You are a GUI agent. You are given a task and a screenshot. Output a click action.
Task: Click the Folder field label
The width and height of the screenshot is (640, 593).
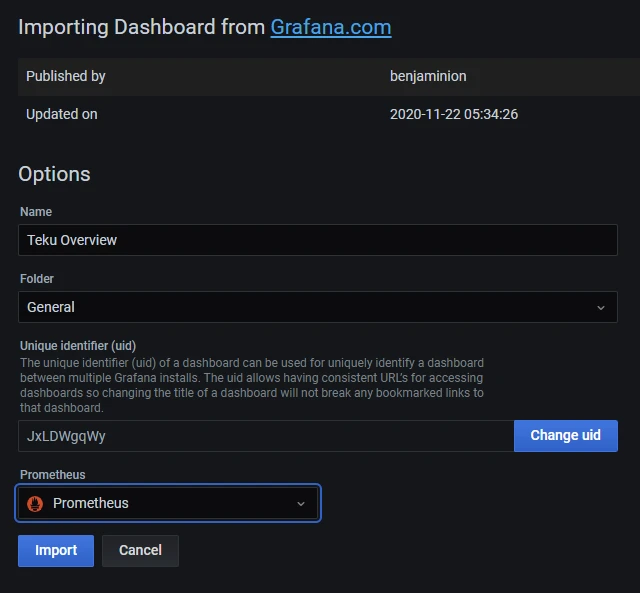tap(37, 279)
